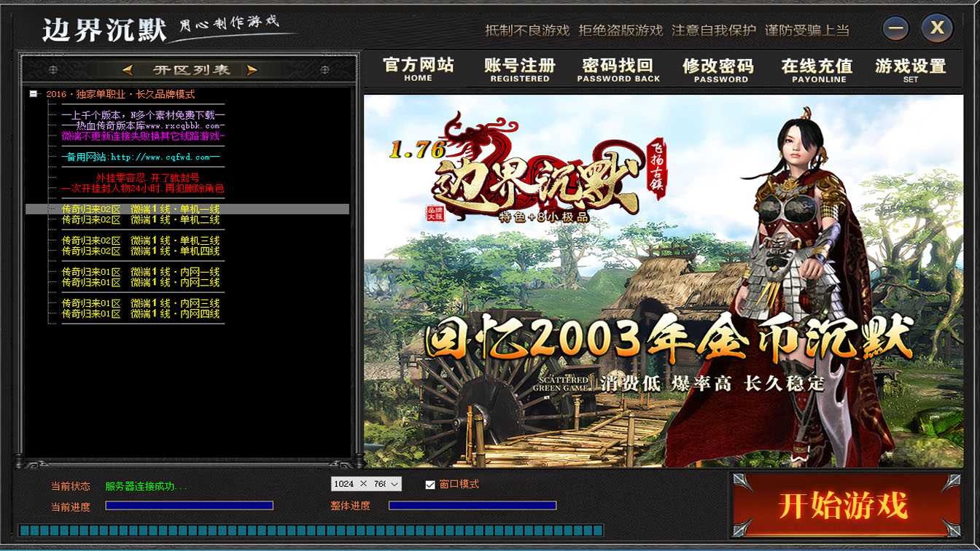Image resolution: width=980 pixels, height=551 pixels.
Task: Select server 传奇归来02区 单机二线
Action: click(141, 220)
